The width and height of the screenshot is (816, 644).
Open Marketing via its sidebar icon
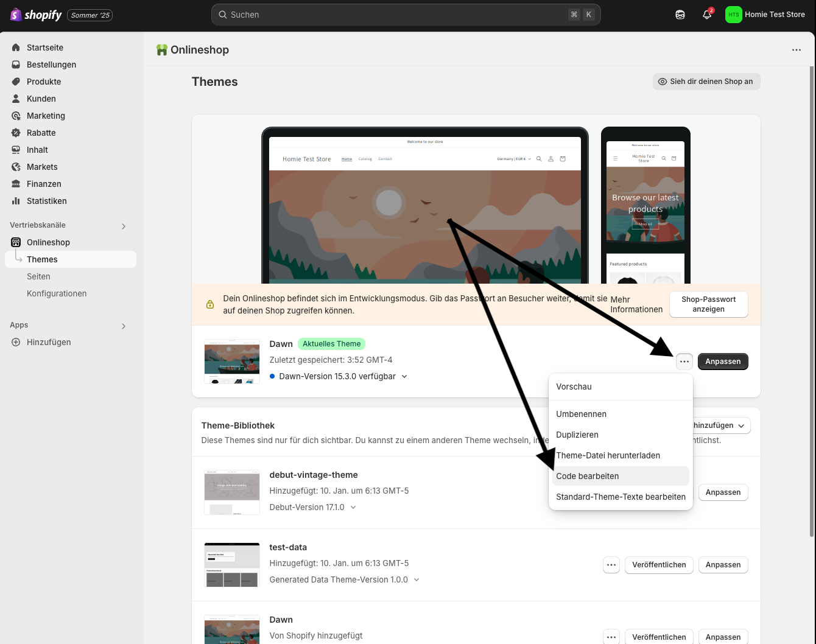(x=15, y=116)
